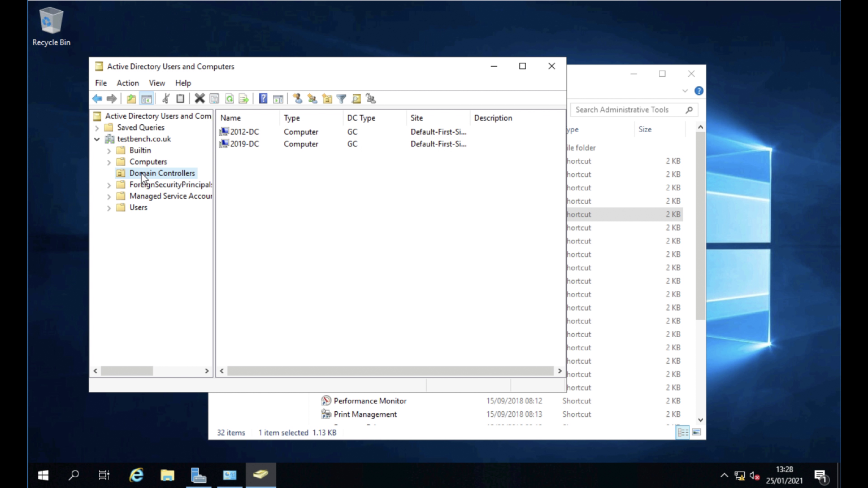This screenshot has height=488, width=868.
Task: Create a new user in the current container
Action: click(298, 99)
